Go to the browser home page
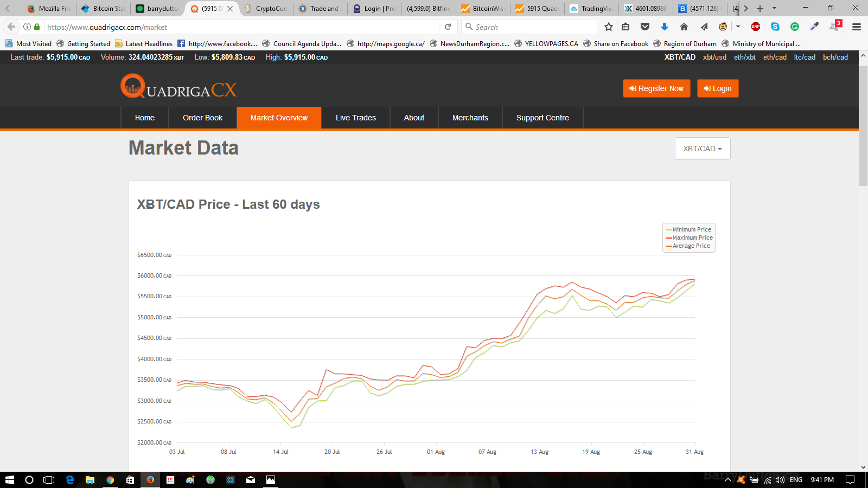 tap(684, 27)
